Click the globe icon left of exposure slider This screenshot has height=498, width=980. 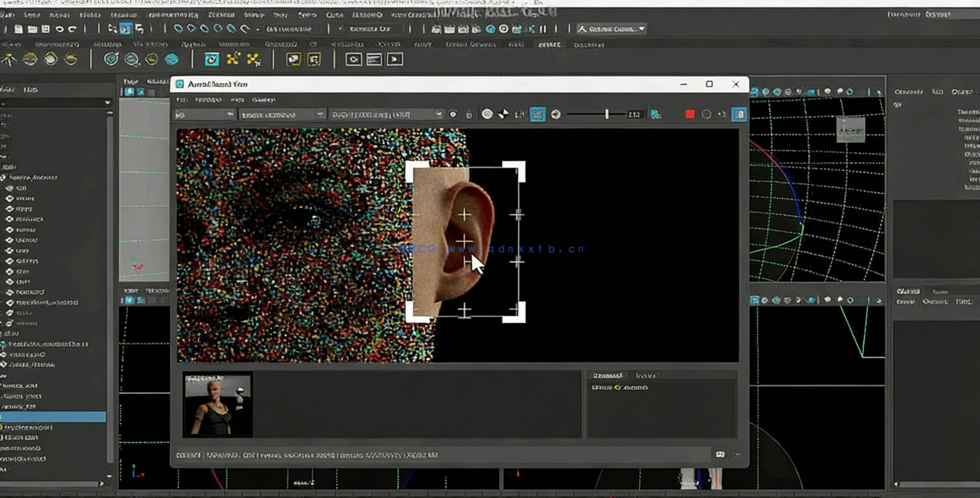(x=555, y=114)
